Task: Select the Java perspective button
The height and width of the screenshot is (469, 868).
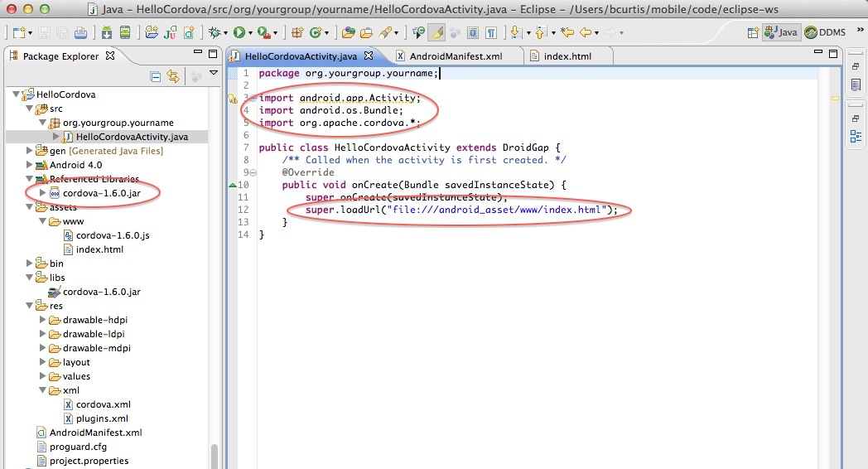Action: pos(781,33)
